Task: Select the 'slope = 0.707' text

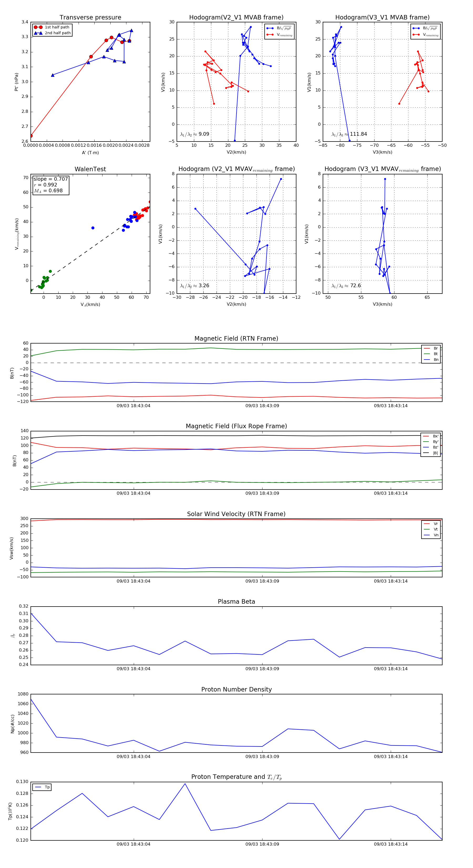Action: click(50, 179)
